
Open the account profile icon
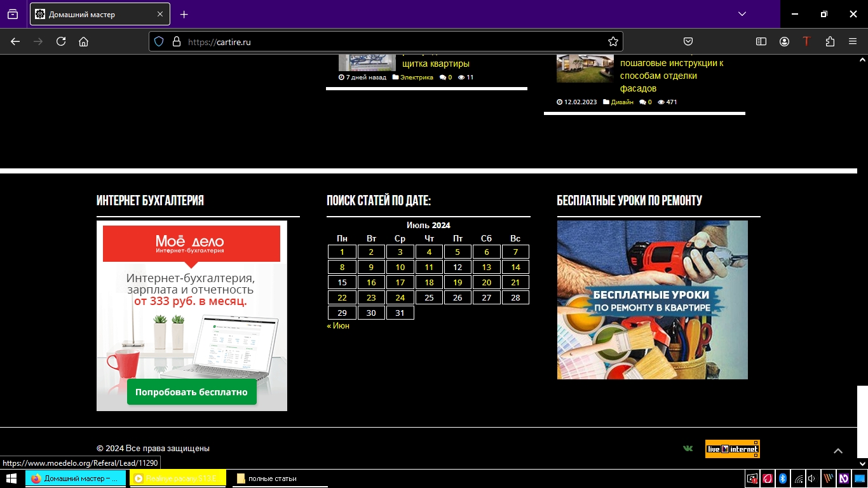pyautogui.click(x=784, y=41)
